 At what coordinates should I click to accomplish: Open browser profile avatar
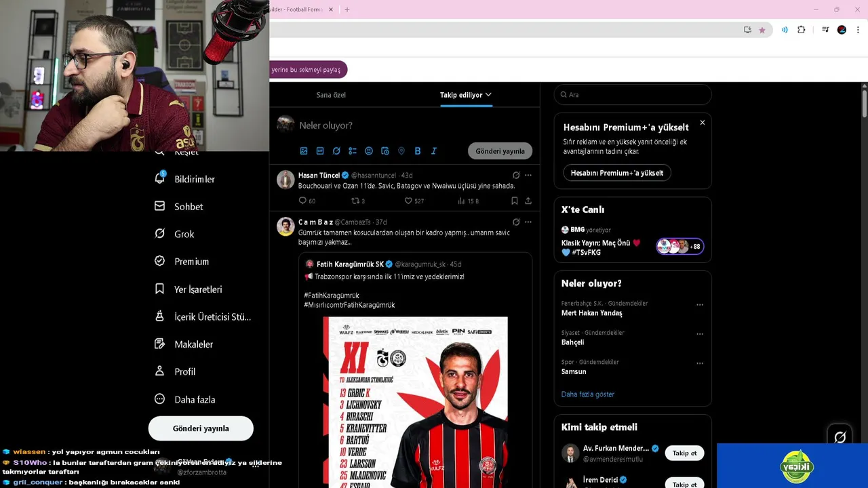click(x=842, y=30)
